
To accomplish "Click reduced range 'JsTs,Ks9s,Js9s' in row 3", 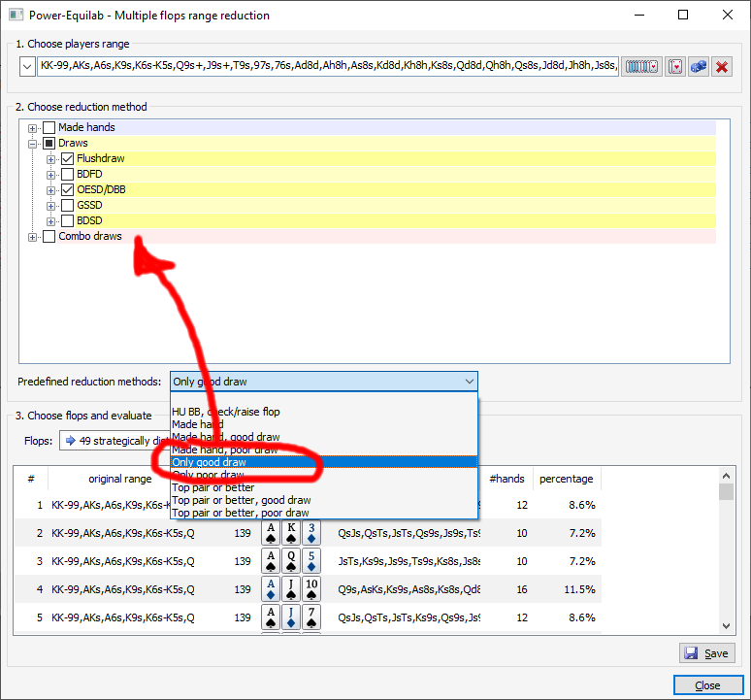I will [409, 561].
